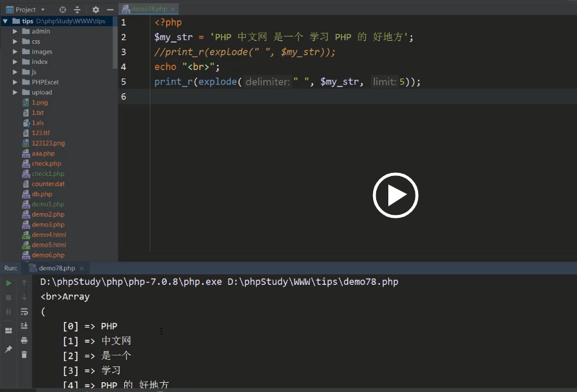The image size is (577, 392).
Task: Open Project panel settings gear
Action: tap(96, 10)
